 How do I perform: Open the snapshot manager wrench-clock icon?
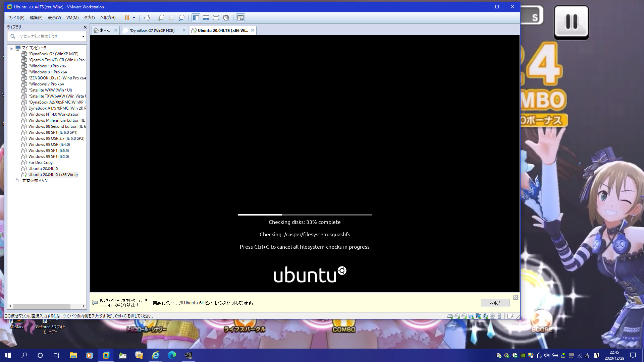pyautogui.click(x=181, y=18)
